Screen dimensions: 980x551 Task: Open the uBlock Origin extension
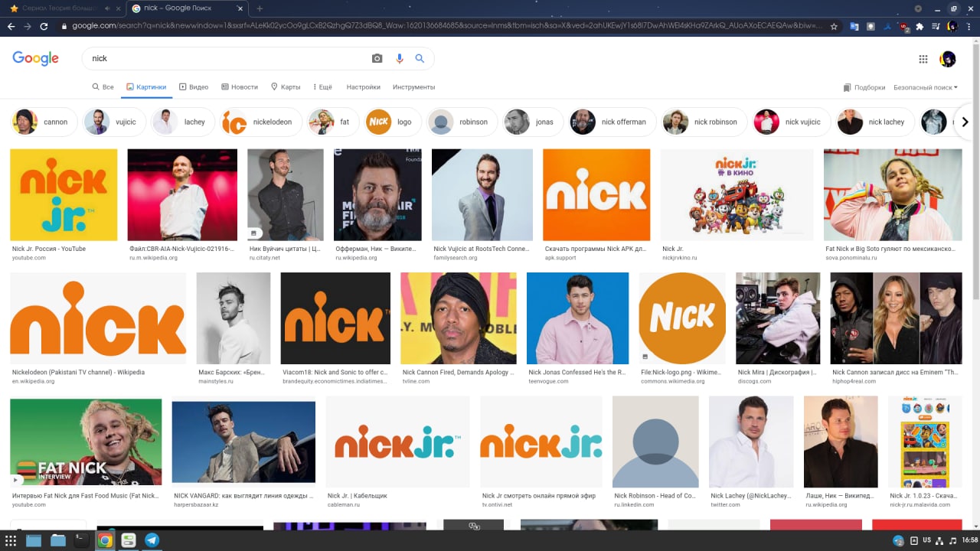coord(903,27)
